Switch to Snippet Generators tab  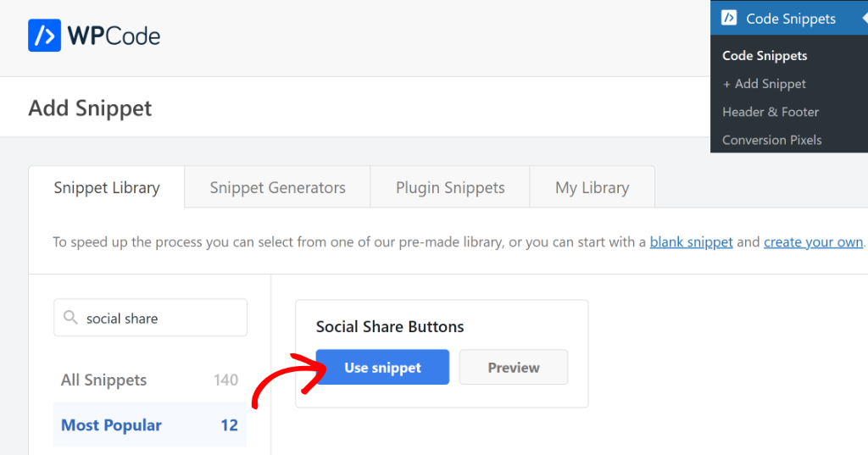click(x=277, y=187)
